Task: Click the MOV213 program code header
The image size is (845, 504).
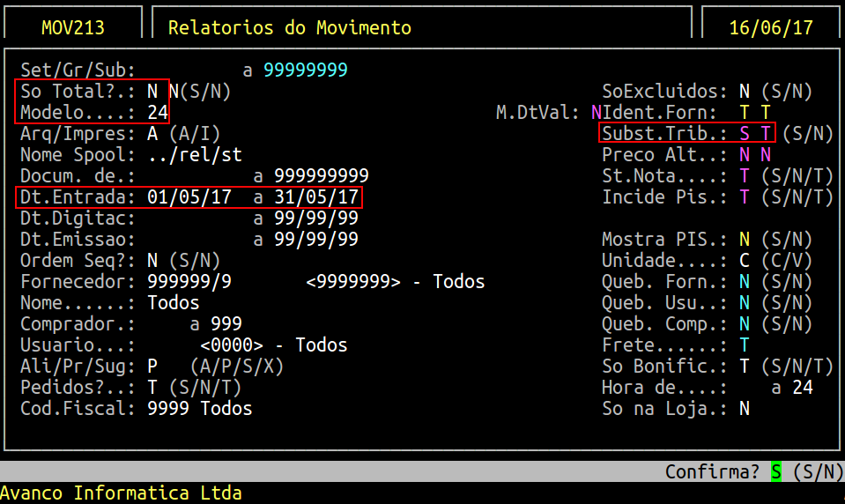Action: coord(73,27)
